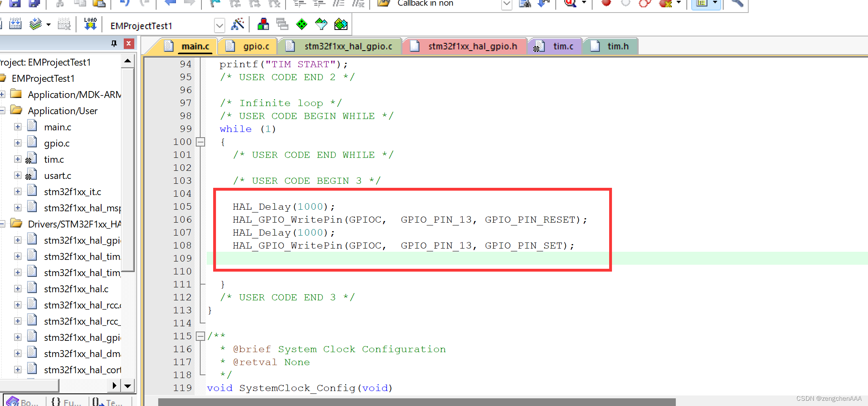Screen dimensions: 868x406
Task: Switch to the tim.h tab
Action: (611, 46)
